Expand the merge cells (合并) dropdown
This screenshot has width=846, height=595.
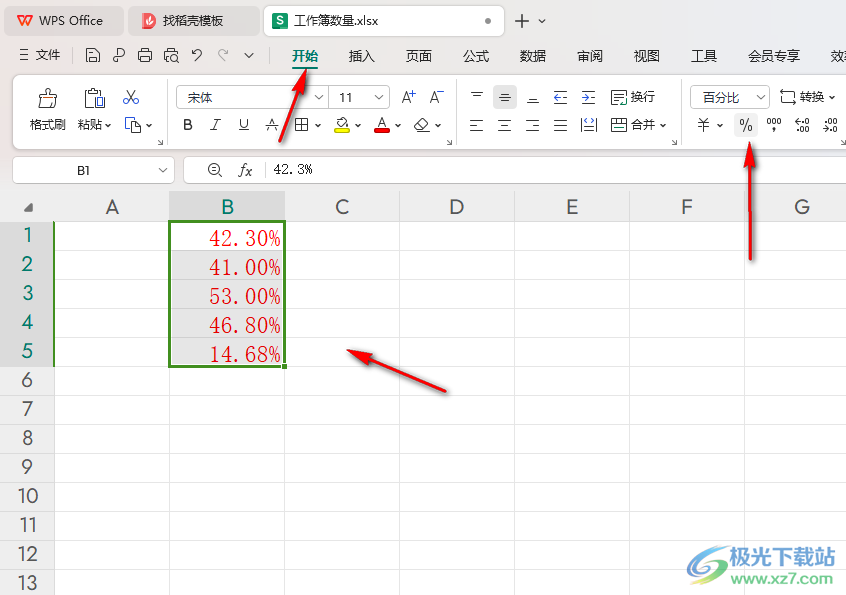coord(663,126)
